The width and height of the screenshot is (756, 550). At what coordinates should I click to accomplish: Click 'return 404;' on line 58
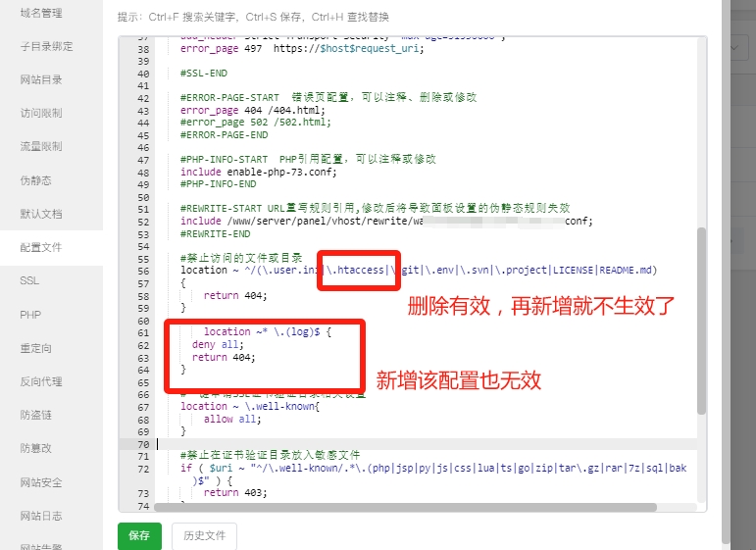[x=235, y=295]
